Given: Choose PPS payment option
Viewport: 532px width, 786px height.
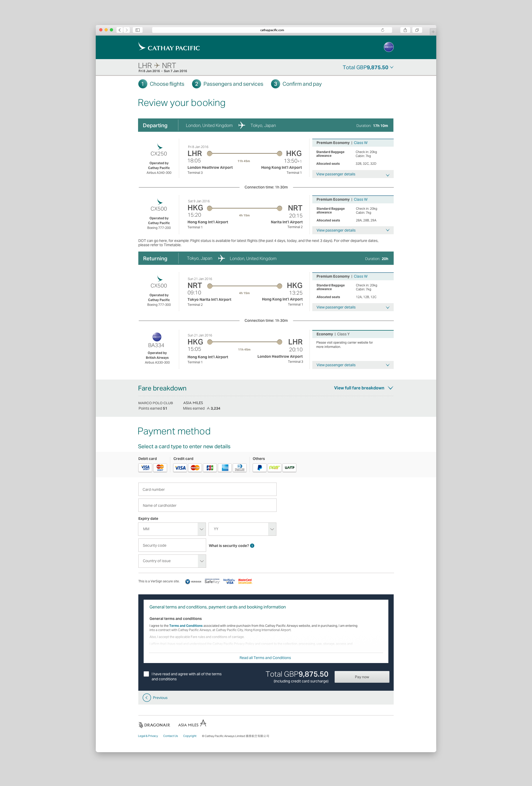Looking at the screenshot, I should (x=275, y=468).
